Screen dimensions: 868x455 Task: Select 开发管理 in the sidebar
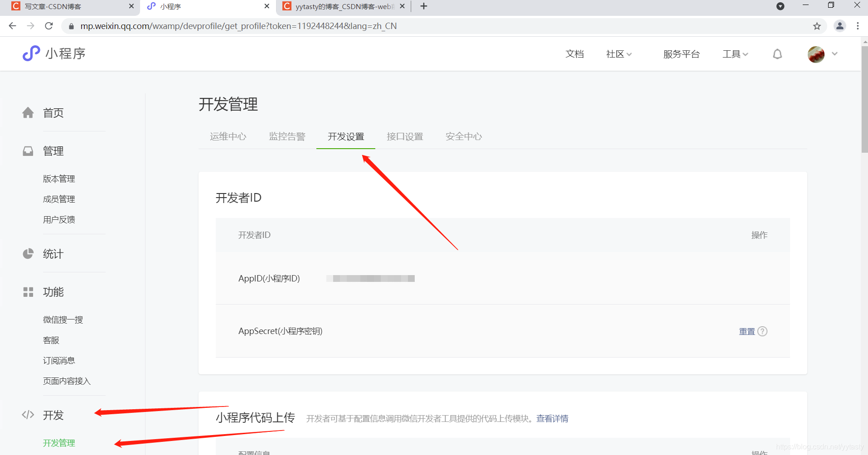59,443
